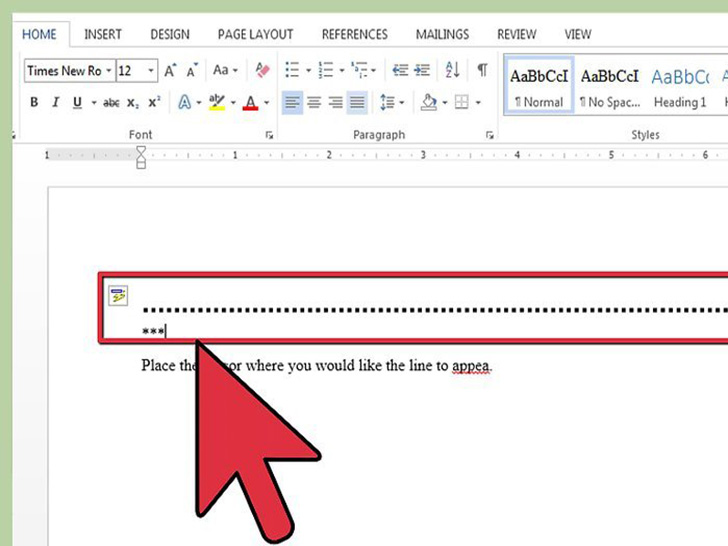
Task: Apply yellow text highlight color
Action: (217, 102)
